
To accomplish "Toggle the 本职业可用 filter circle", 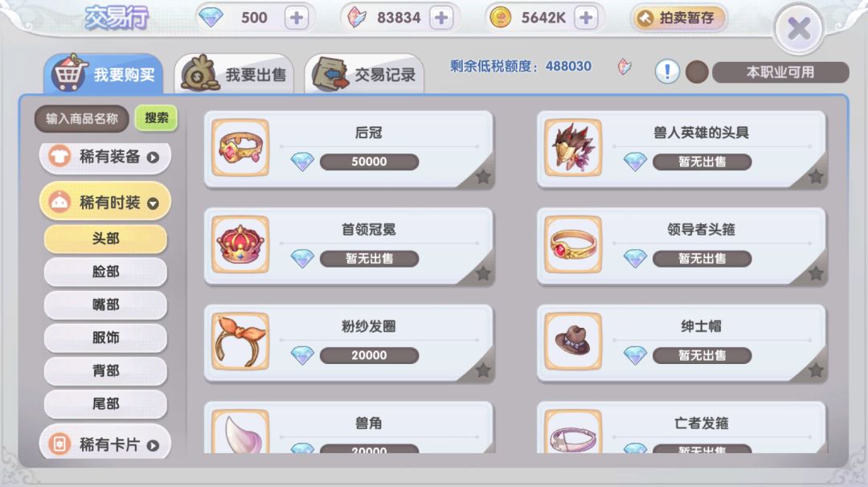I will pyautogui.click(x=697, y=72).
